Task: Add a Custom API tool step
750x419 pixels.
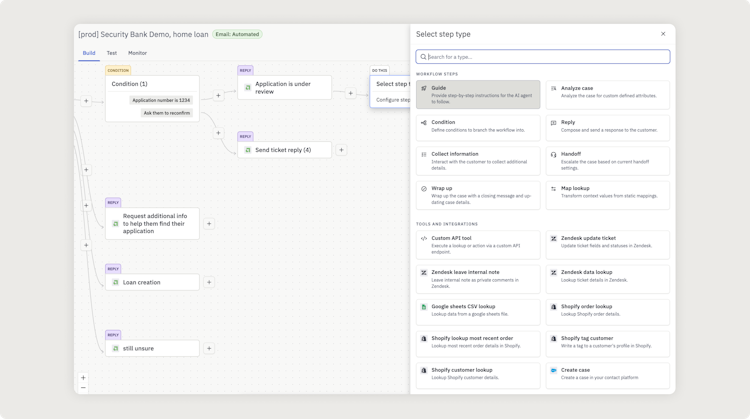Action: point(478,244)
